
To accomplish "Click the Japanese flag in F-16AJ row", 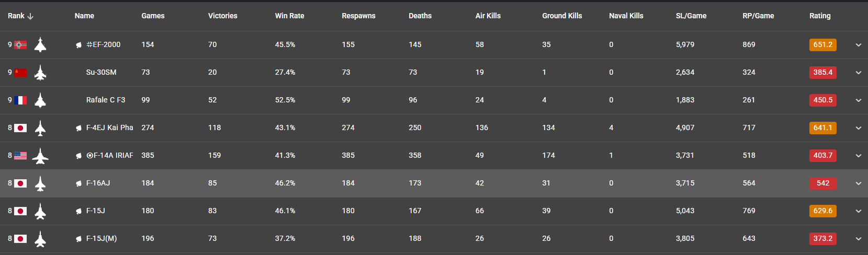I will pyautogui.click(x=20, y=183).
